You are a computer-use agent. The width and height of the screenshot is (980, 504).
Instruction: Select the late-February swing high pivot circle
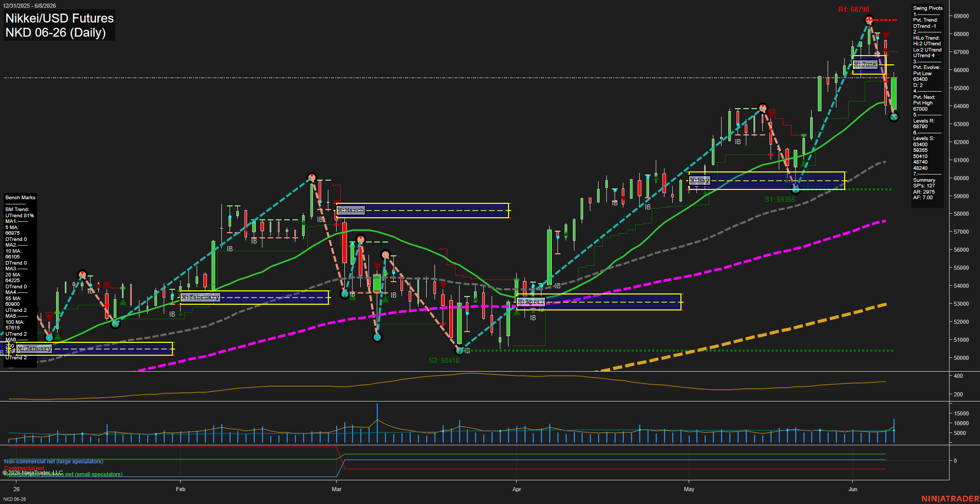point(311,178)
